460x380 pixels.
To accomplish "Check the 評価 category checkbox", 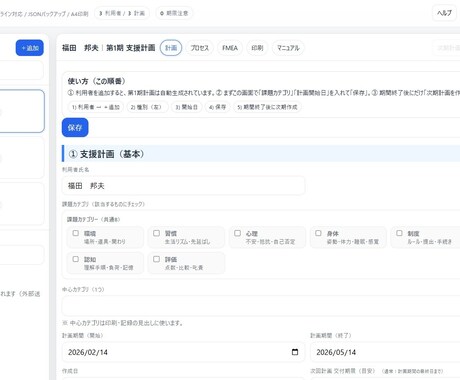I will [x=156, y=259].
